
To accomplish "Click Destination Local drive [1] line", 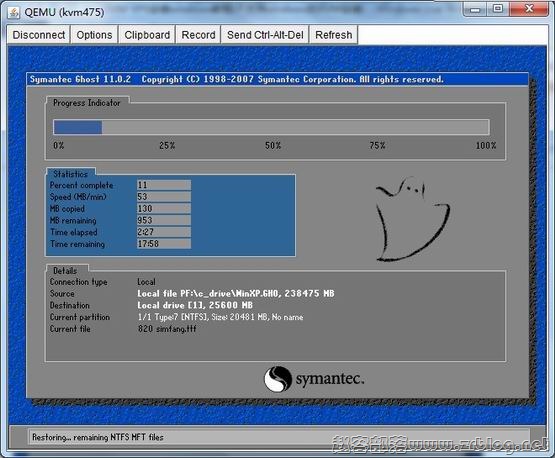I will 195,305.
